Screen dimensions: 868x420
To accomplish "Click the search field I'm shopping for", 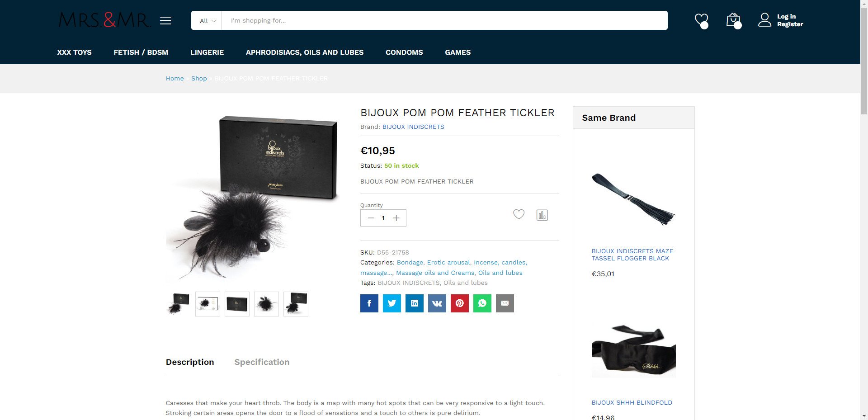I will 444,20.
